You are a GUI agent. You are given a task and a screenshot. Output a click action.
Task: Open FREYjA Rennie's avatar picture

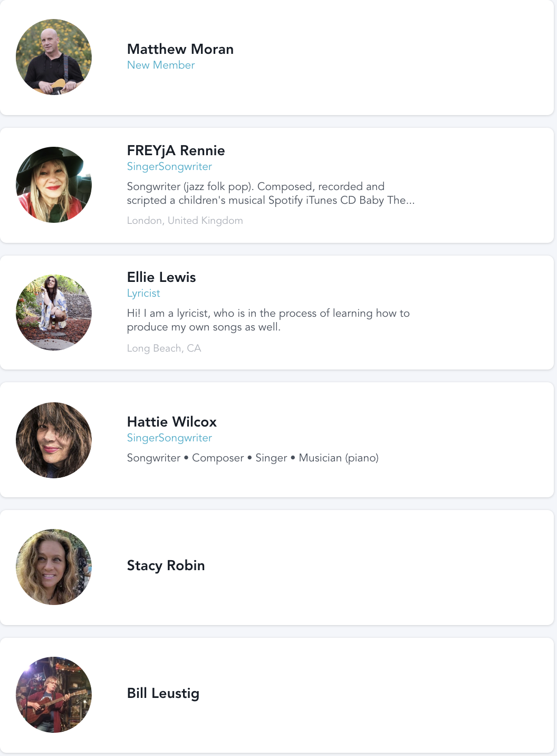tap(54, 185)
